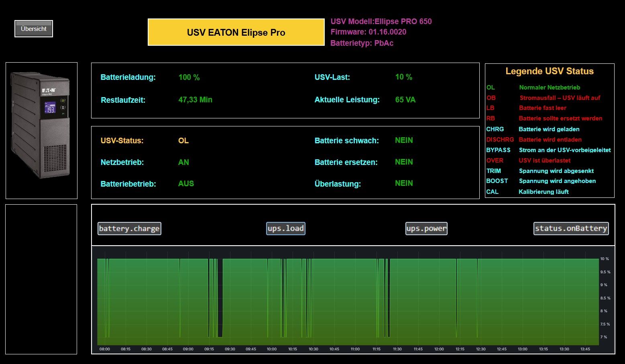The width and height of the screenshot is (625, 364).
Task: Click the "Normaler Netzbetrieb" legend entry
Action: 550,87
